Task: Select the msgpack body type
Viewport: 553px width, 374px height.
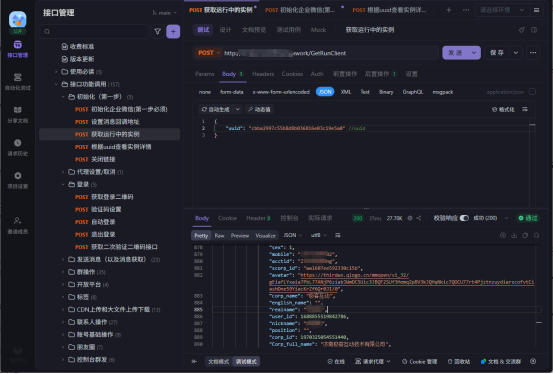Action: pyautogui.click(x=443, y=92)
